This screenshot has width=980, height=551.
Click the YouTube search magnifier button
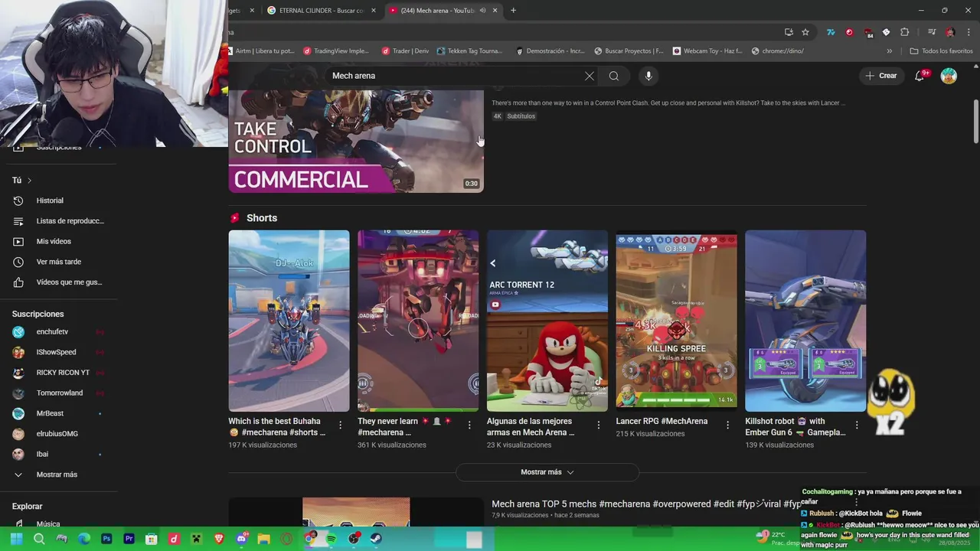coord(613,76)
